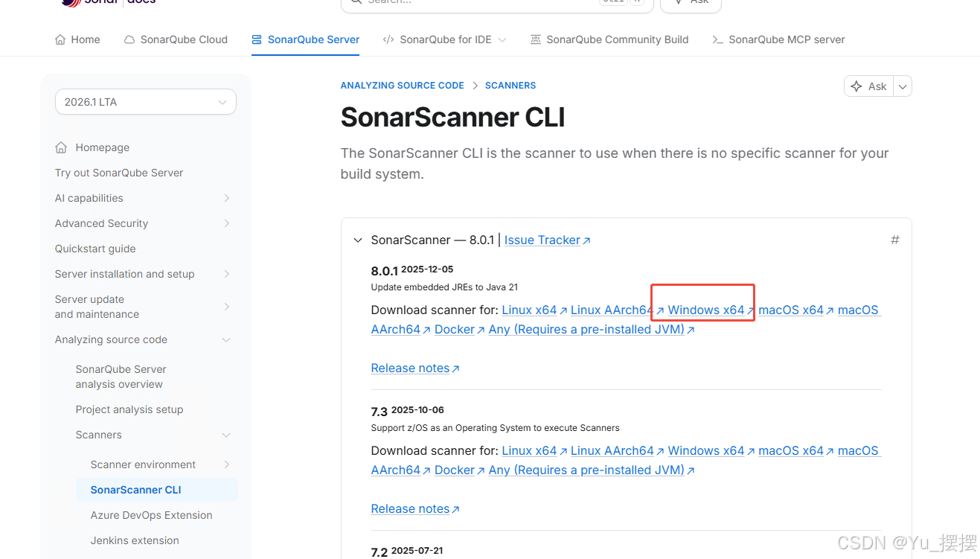Open the Issue Tracker link
This screenshot has width=980, height=559.
point(542,240)
